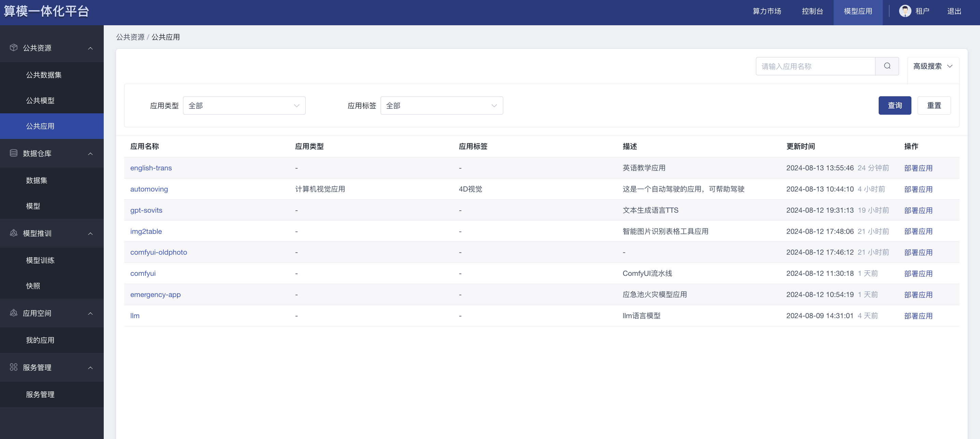The width and height of the screenshot is (980, 439).
Task: Click the 公共资源 cube icon in sidebar
Action: coord(14,47)
